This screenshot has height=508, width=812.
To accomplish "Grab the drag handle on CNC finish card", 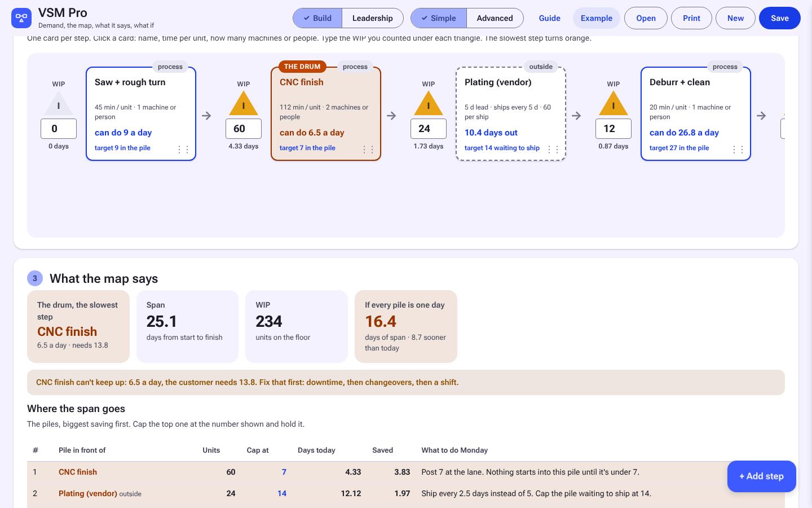I will [368, 150].
